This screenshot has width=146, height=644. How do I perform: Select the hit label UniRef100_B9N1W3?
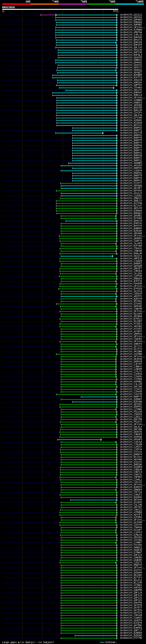(x=131, y=22)
